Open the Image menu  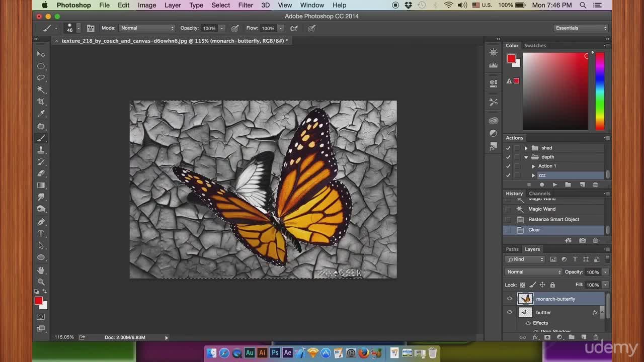[x=147, y=5]
